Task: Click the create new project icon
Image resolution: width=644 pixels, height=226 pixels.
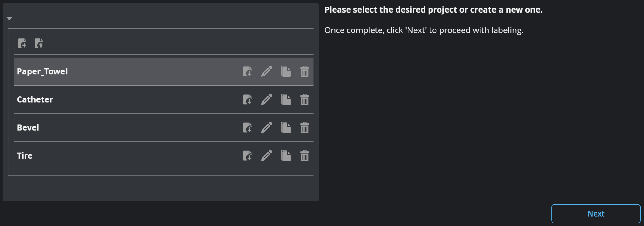Action: (22, 43)
